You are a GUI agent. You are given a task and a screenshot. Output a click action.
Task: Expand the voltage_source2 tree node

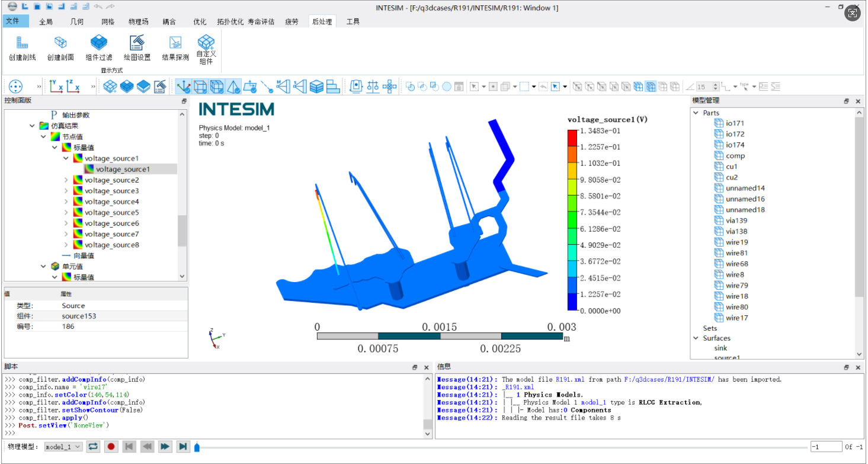click(x=66, y=180)
